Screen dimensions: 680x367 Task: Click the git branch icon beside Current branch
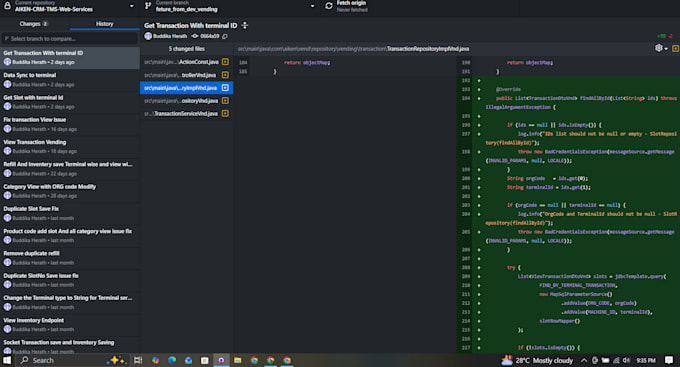click(x=148, y=6)
